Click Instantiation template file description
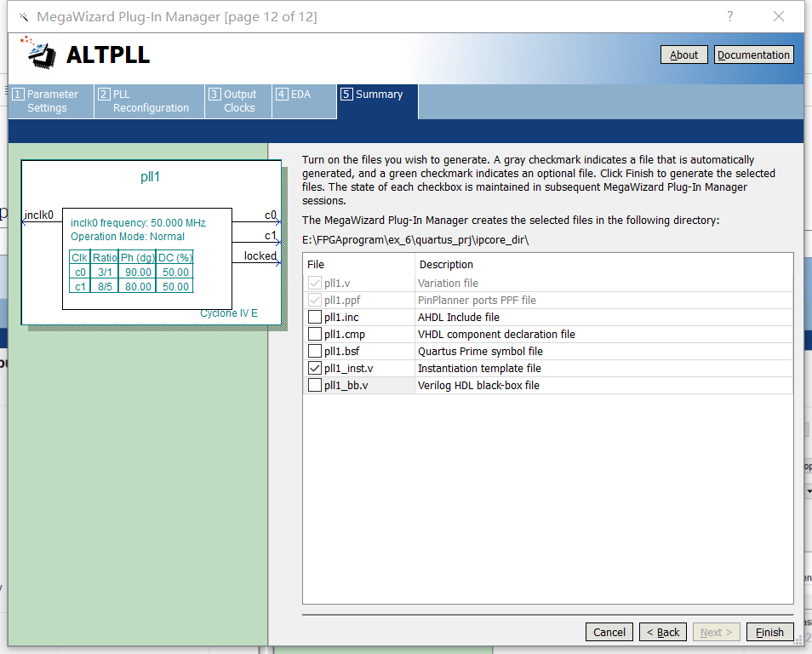This screenshot has width=812, height=654. coord(479,369)
